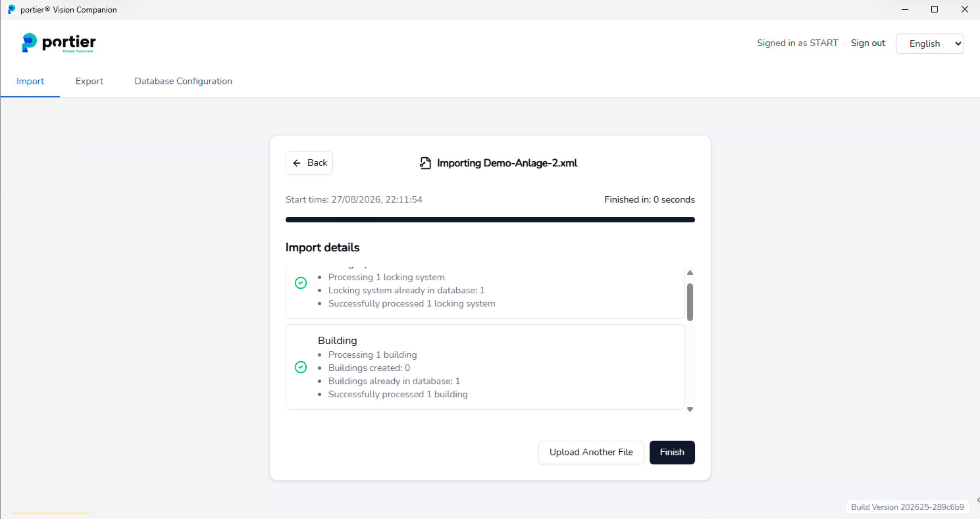Screen dimensions: 980x519
Task: Click 'Successfully processed 1 locking system' line
Action: pos(412,304)
